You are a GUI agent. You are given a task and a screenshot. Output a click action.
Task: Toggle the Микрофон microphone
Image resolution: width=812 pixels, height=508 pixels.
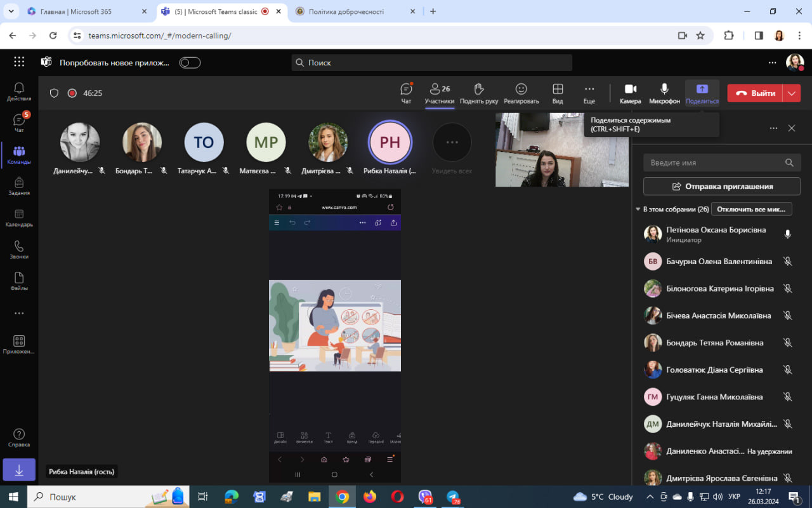pyautogui.click(x=664, y=93)
